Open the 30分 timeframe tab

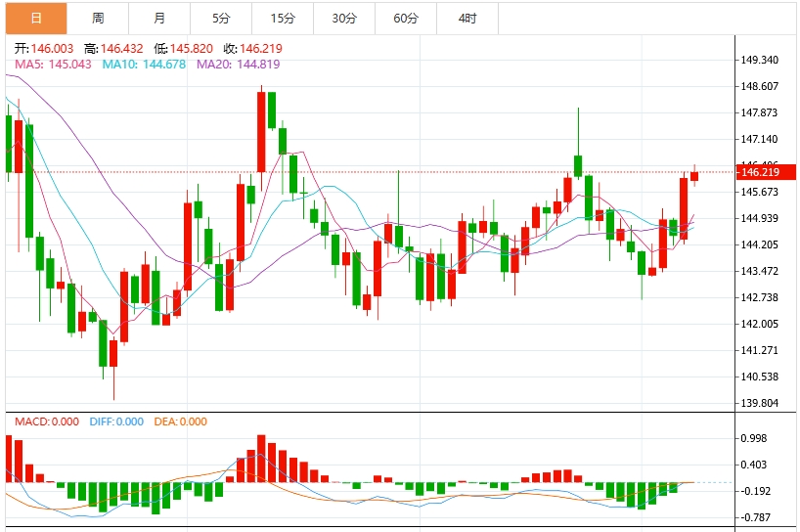344,19
